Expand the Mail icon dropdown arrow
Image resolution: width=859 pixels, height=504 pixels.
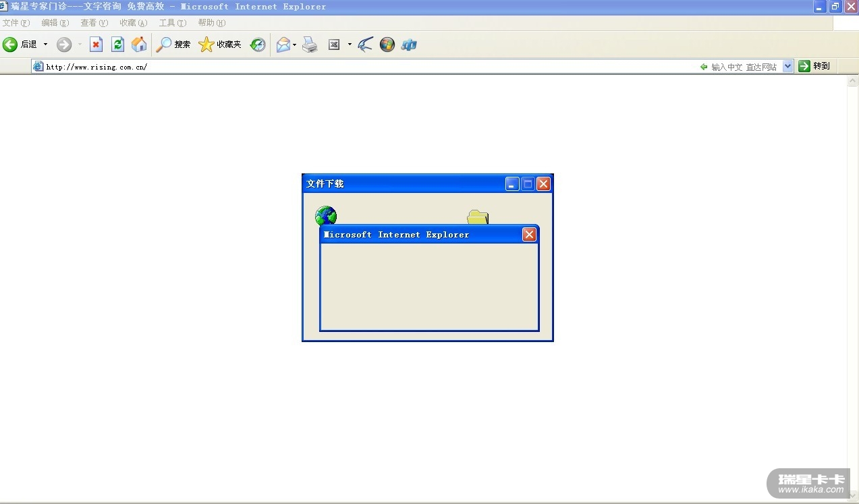click(295, 45)
